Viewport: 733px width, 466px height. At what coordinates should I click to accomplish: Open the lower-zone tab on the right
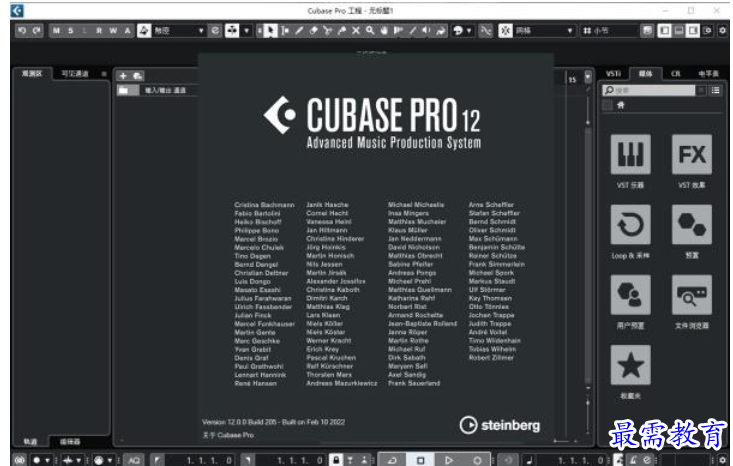coord(70,442)
